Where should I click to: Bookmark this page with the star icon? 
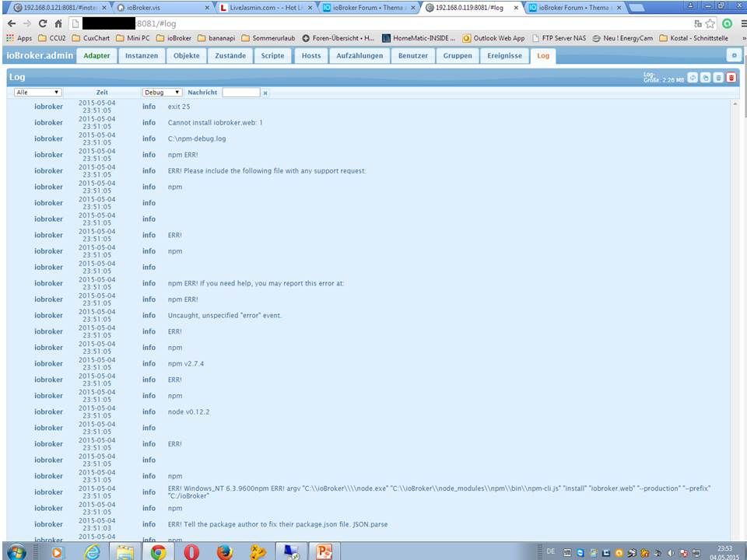tap(710, 23)
